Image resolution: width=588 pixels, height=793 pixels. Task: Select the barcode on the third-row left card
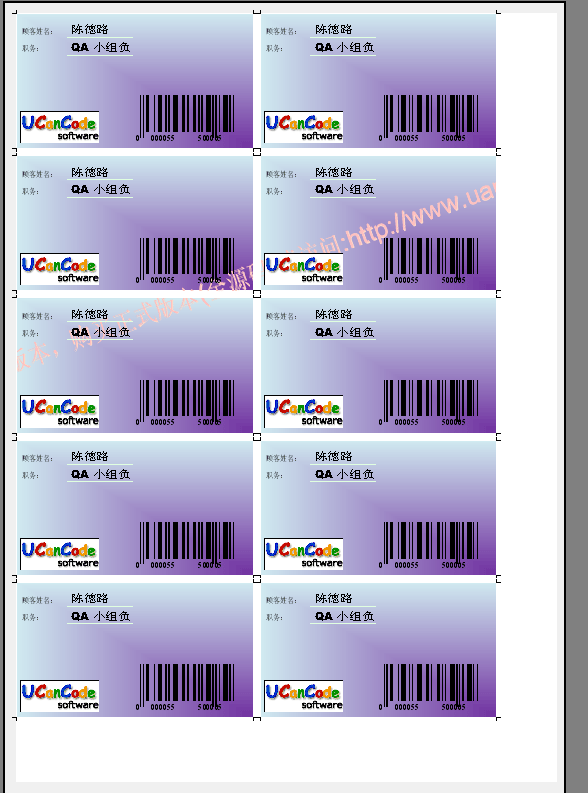pos(186,402)
